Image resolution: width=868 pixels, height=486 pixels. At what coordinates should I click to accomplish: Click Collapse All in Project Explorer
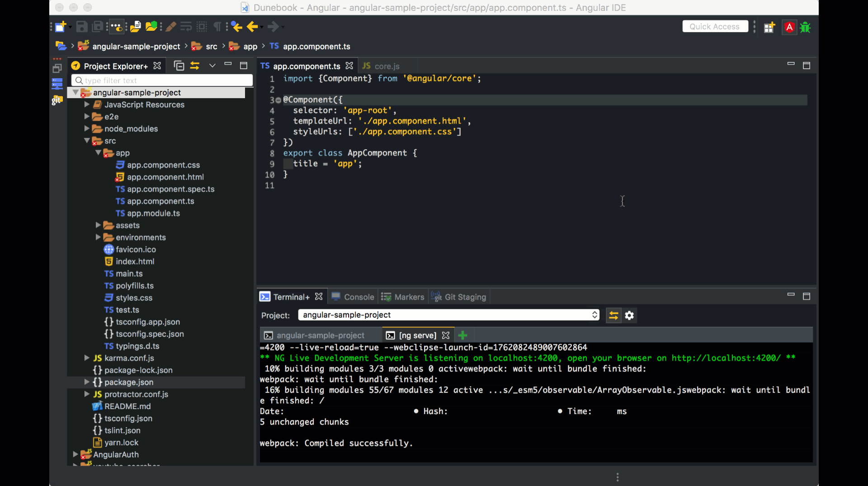pyautogui.click(x=179, y=66)
